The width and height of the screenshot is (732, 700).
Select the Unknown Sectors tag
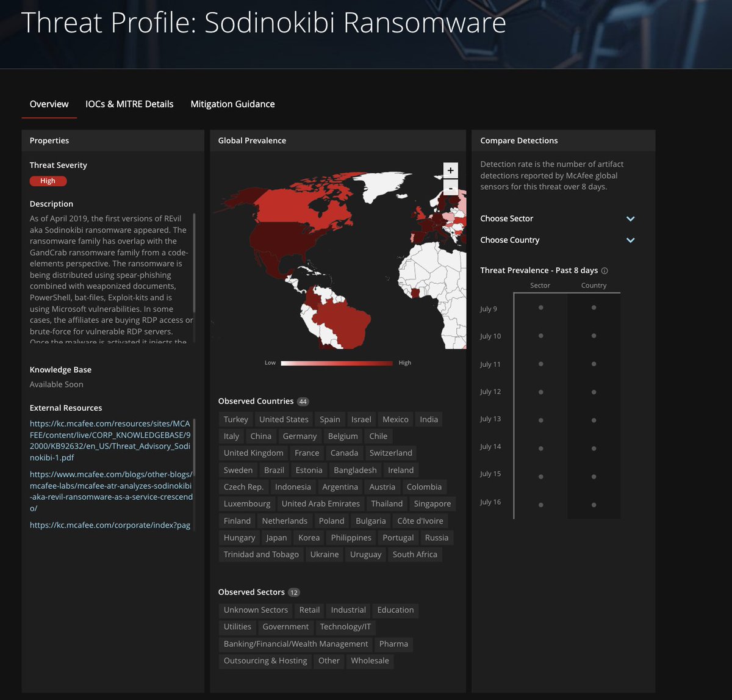[256, 610]
